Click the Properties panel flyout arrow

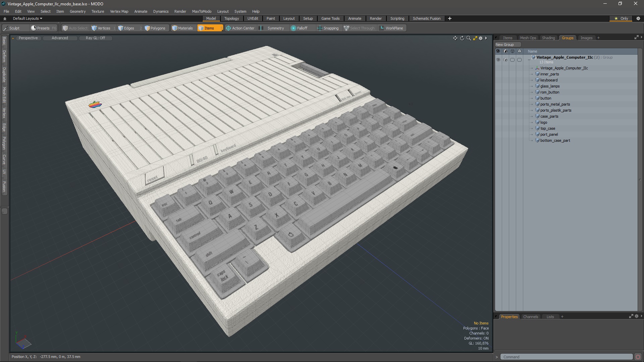(x=642, y=316)
